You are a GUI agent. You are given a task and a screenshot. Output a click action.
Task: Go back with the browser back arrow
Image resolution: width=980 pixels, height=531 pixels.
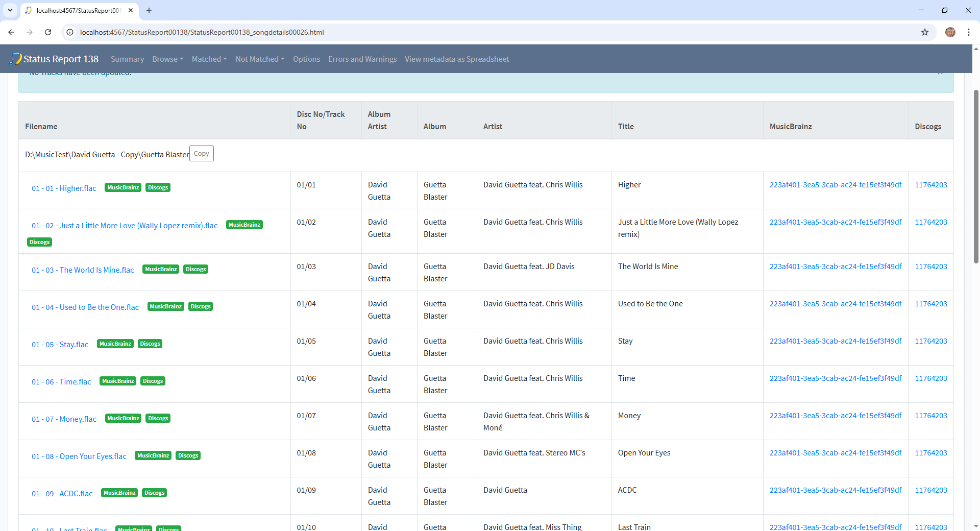pos(11,32)
